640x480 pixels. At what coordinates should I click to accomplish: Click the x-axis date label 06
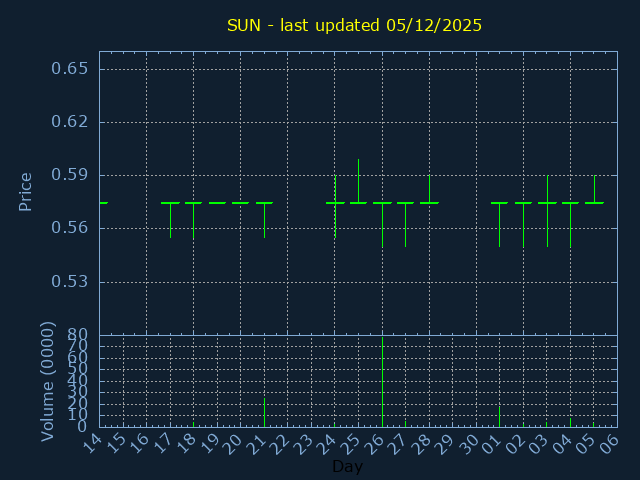[610, 444]
